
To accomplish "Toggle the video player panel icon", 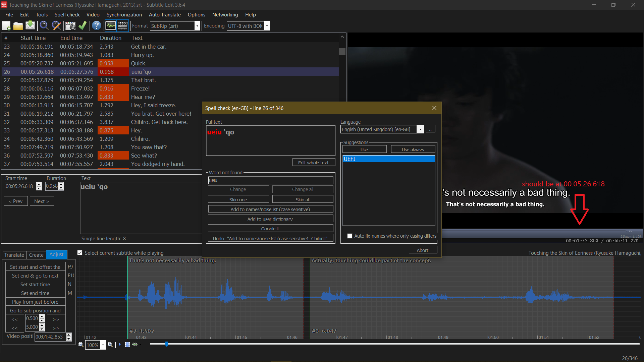I will (x=123, y=25).
